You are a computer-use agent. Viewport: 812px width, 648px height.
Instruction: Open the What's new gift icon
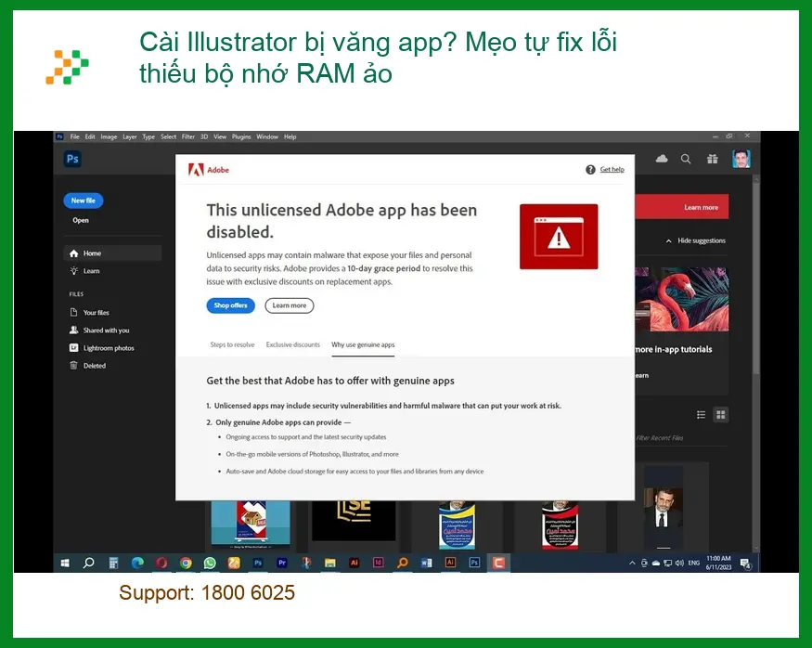(713, 159)
